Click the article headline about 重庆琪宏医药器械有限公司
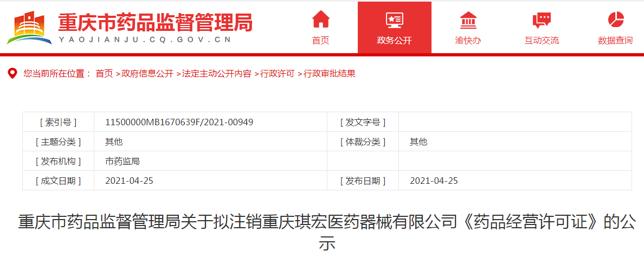This screenshot has height=257, width=644. pyautogui.click(x=327, y=232)
